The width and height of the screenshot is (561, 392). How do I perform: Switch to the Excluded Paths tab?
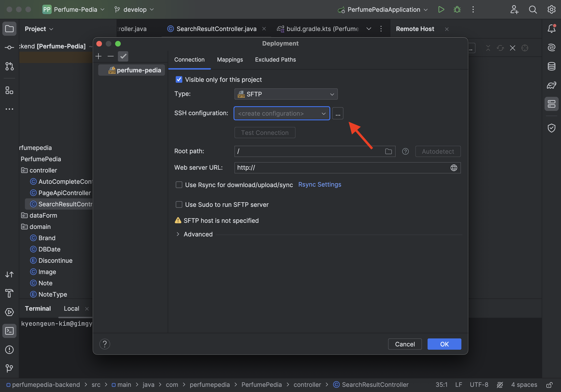tap(275, 60)
